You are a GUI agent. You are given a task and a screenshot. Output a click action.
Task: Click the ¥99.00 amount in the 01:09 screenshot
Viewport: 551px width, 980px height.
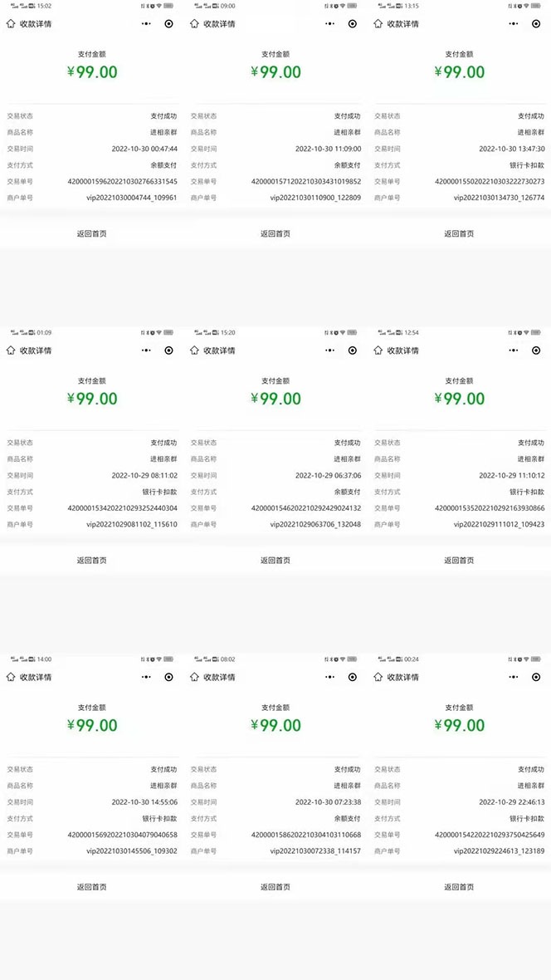(x=92, y=399)
